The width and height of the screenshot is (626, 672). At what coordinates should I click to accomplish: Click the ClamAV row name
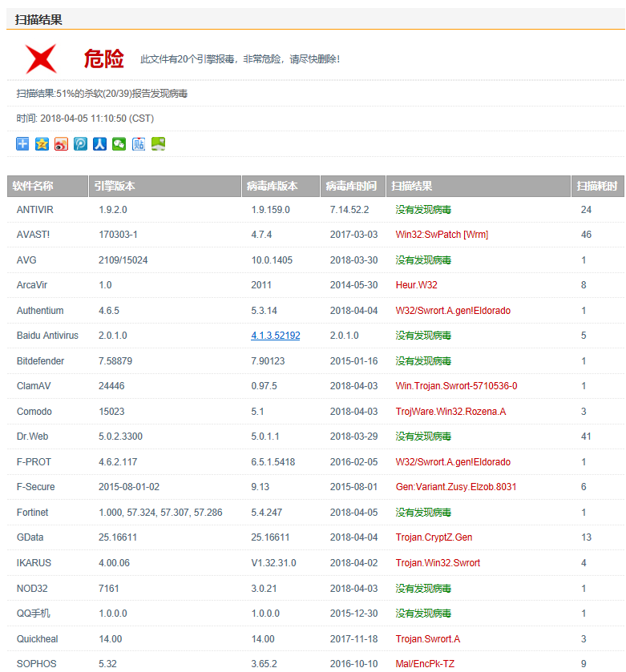coord(34,386)
